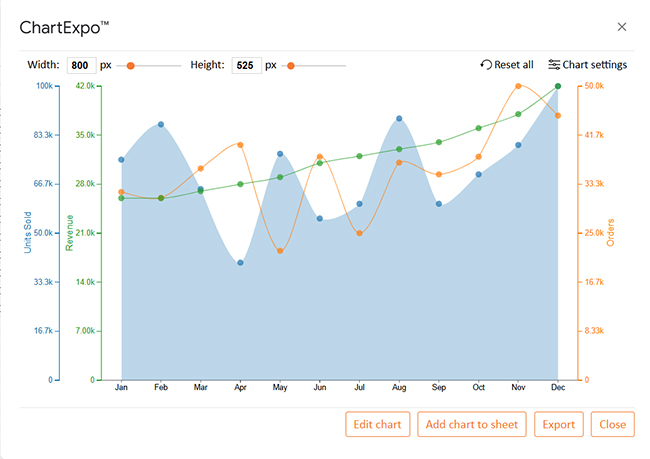Click the orange Nov data point
The image size is (650, 459).
[x=518, y=86]
